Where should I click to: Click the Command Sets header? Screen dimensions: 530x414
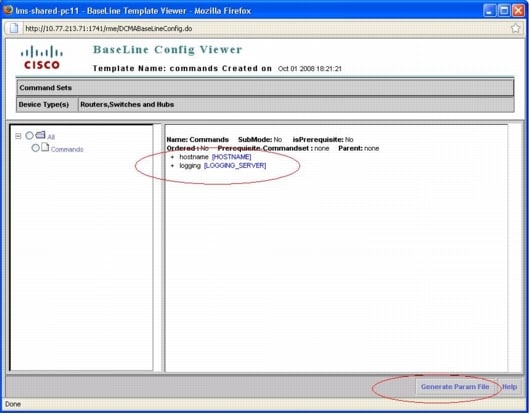pos(265,88)
